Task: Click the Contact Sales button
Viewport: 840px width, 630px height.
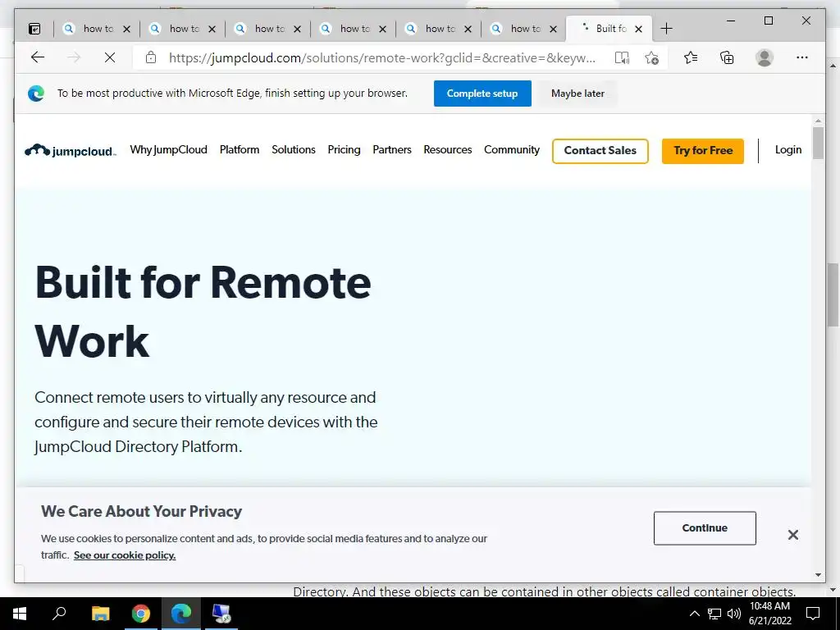Action: tap(600, 151)
